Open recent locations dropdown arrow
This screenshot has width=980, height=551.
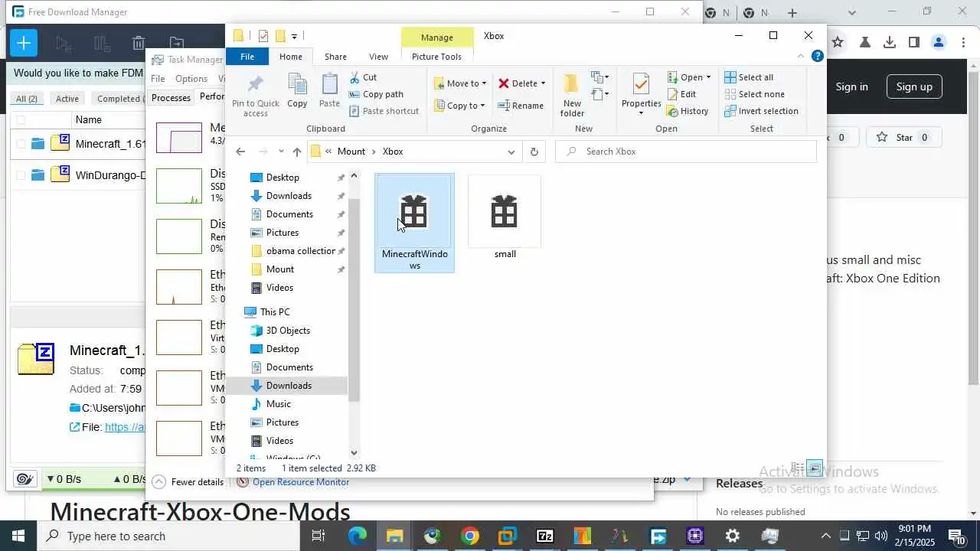[281, 152]
